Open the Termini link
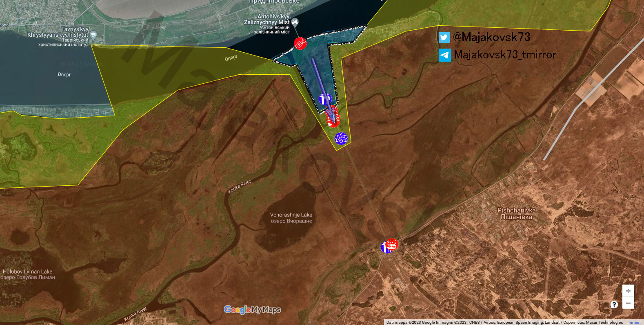The image size is (644, 325). (635, 323)
